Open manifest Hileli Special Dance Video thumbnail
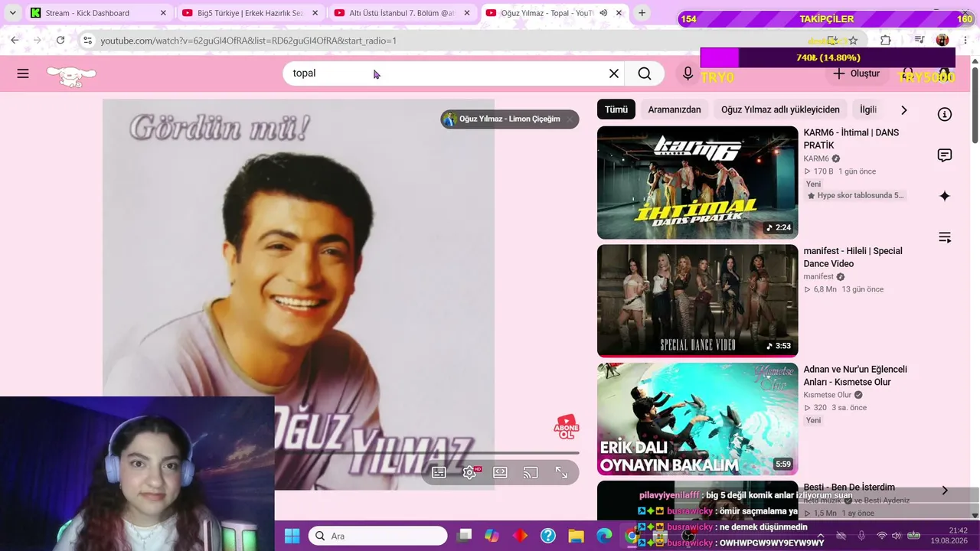980x551 pixels. point(697,301)
